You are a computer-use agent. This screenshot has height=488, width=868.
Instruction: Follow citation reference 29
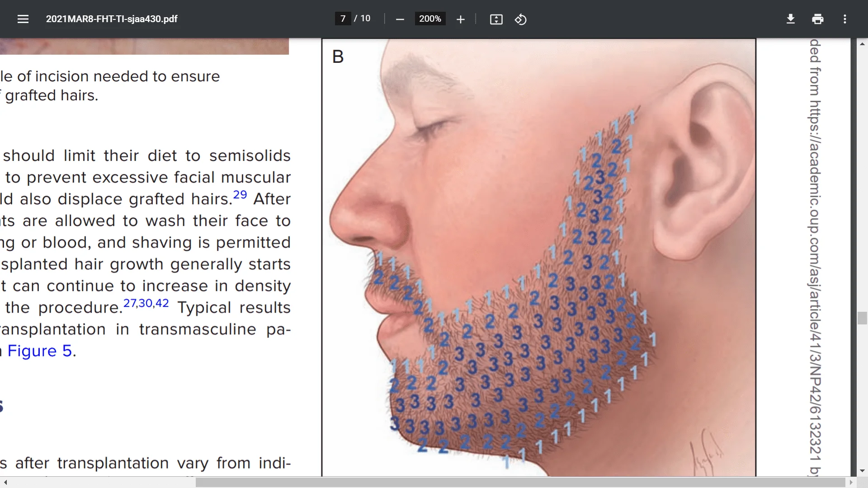pos(240,195)
